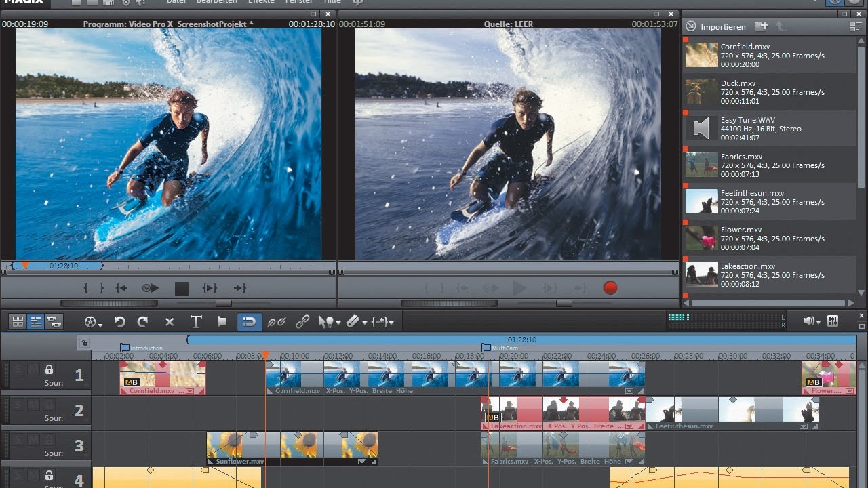The image size is (868, 488).
Task: Set a marker with the flag icon
Action: 222,322
